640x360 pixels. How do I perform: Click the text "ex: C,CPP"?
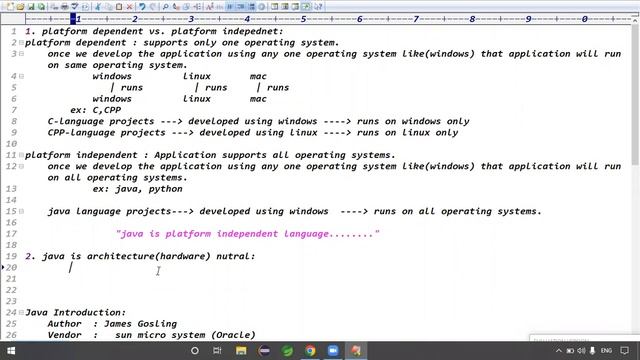pyautogui.click(x=96, y=110)
